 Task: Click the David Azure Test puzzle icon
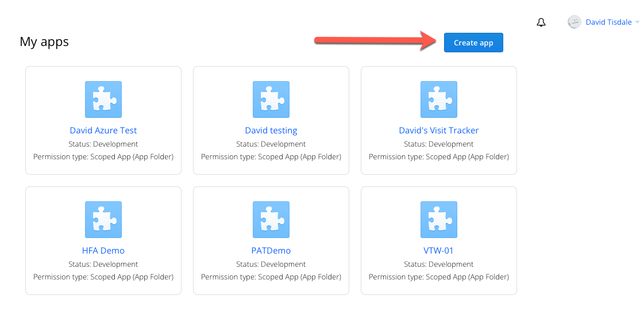pos(103,99)
